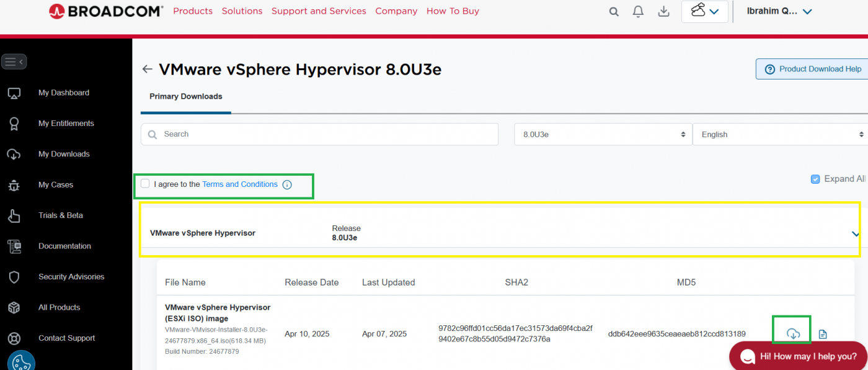Click the download cloud icon for the ESXi ISO
This screenshot has width=868, height=370.
(792, 333)
